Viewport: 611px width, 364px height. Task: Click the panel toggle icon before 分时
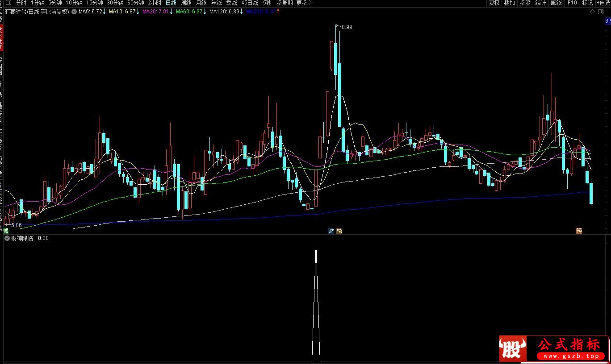click(8, 3)
